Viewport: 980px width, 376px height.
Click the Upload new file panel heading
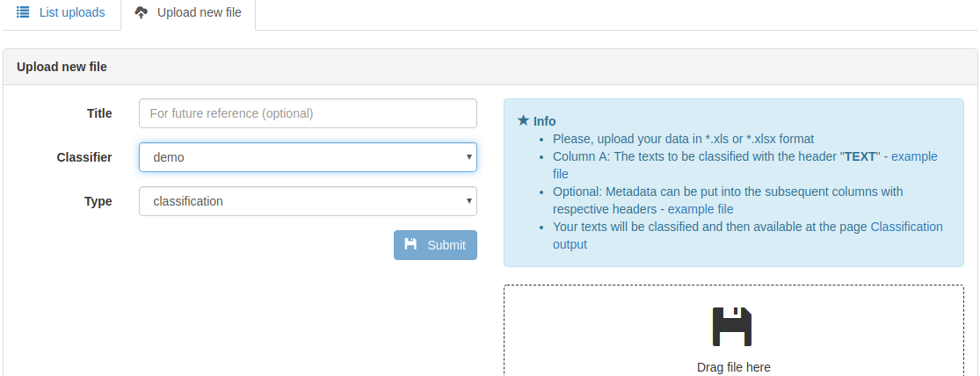62,67
